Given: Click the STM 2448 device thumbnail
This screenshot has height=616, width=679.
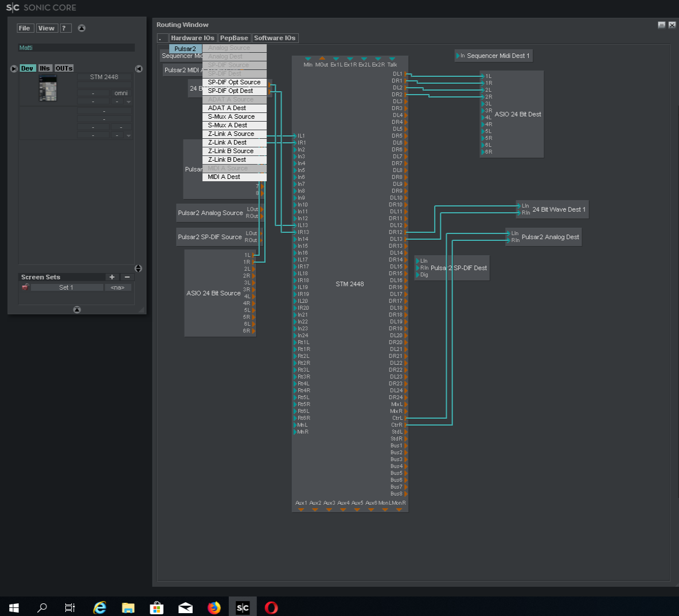Looking at the screenshot, I should [x=48, y=88].
